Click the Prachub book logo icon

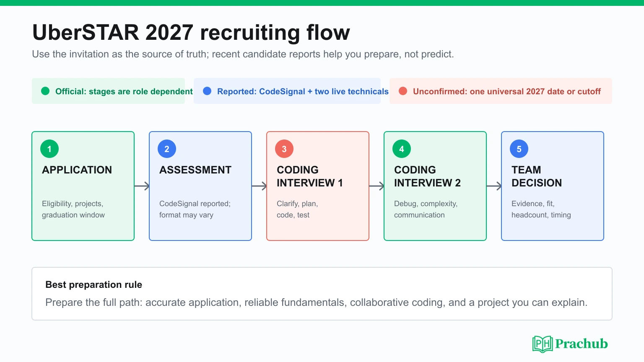pyautogui.click(x=543, y=344)
